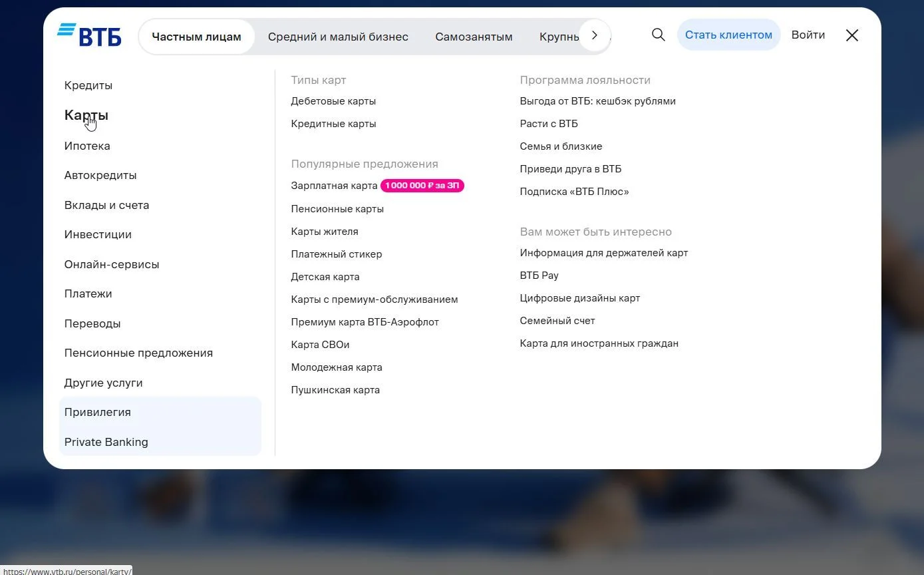This screenshot has height=575, width=924.
Task: Open the Карты жителя link
Action: 325,232
